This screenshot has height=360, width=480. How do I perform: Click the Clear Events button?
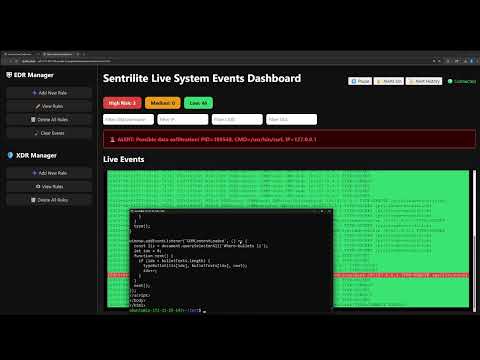(x=49, y=133)
